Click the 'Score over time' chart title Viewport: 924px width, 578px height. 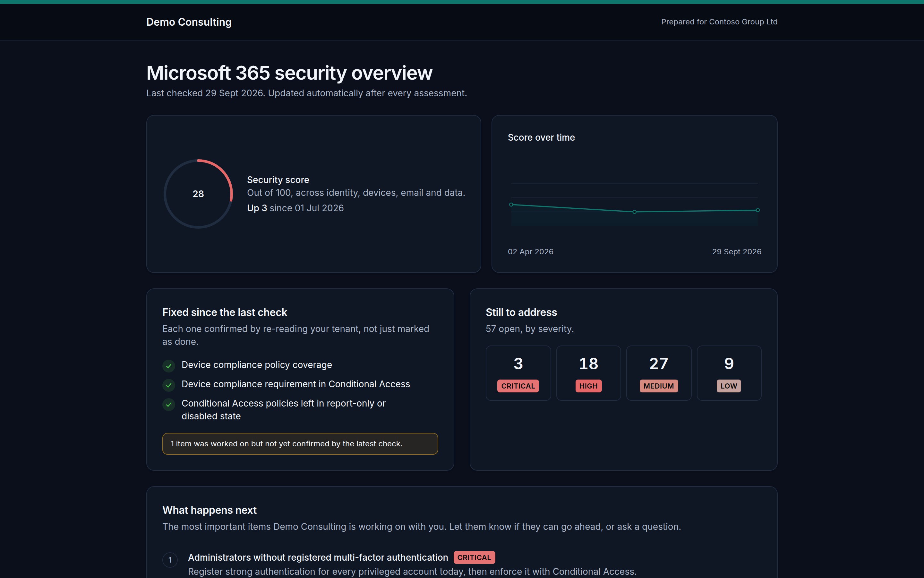pos(541,137)
